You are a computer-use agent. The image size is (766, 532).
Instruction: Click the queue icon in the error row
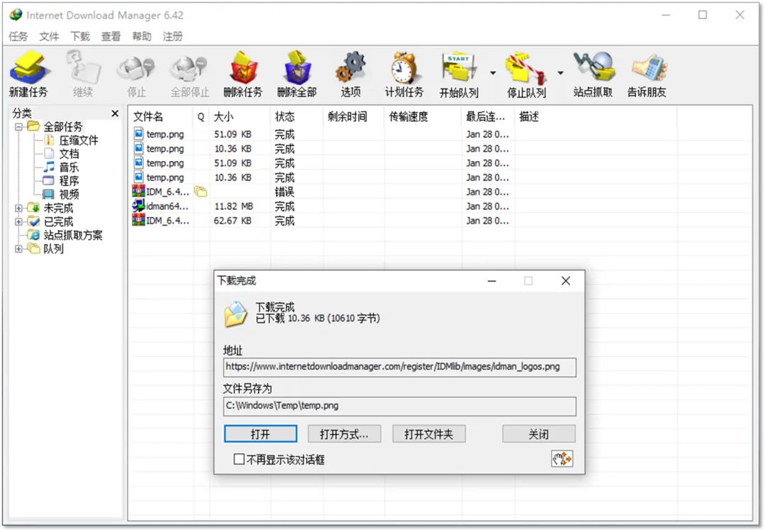pyautogui.click(x=200, y=192)
